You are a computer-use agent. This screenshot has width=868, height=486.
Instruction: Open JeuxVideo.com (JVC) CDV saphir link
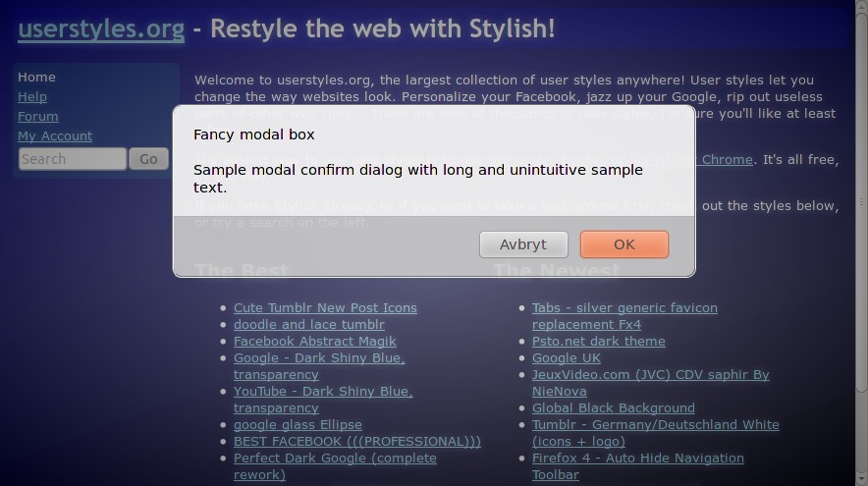click(x=650, y=383)
